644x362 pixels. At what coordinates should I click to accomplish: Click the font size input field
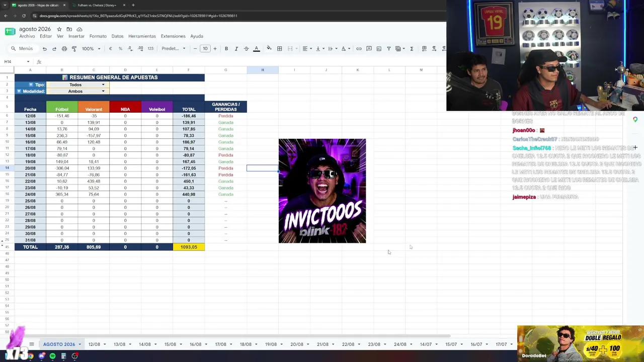click(x=205, y=49)
